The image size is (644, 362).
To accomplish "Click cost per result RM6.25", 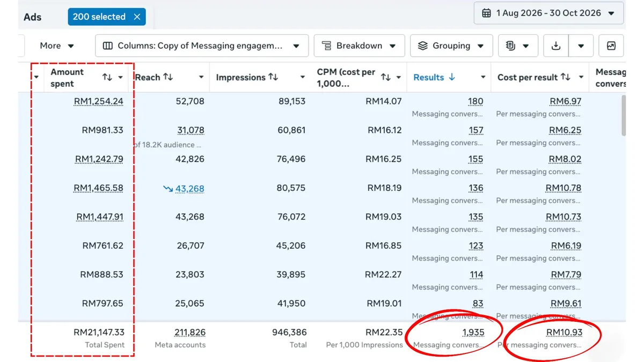I will 565,130.
